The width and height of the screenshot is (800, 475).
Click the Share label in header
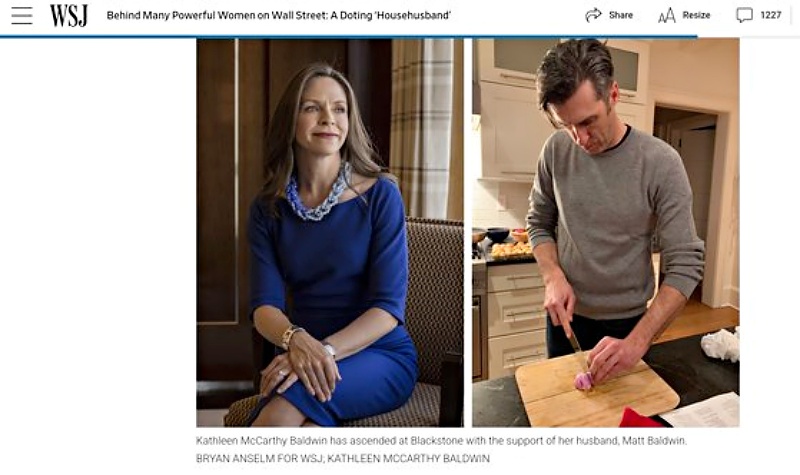pos(621,15)
